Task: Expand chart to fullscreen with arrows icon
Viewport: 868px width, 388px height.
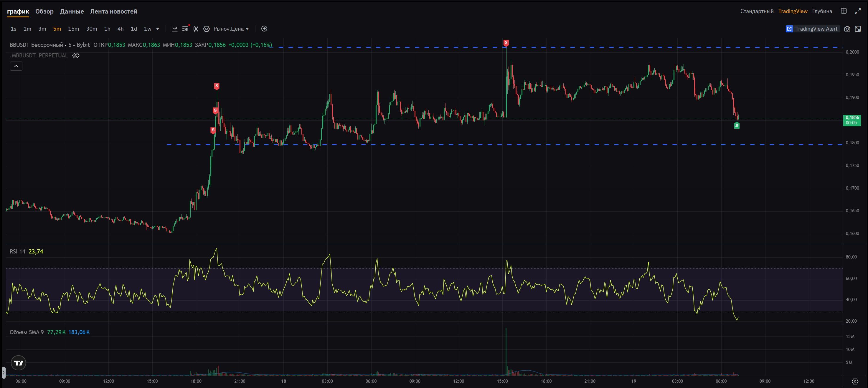Action: click(858, 11)
